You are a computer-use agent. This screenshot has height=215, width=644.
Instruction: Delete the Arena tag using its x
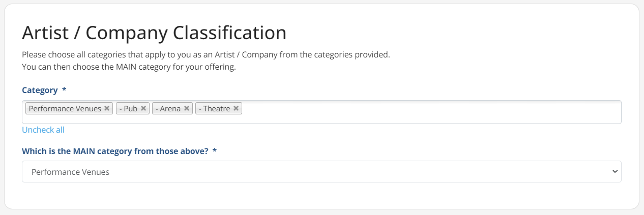(x=187, y=108)
